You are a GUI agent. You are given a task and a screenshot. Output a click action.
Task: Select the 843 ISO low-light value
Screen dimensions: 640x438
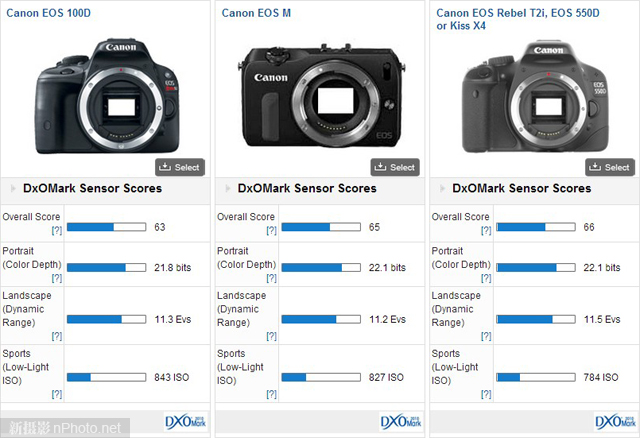pos(171,377)
